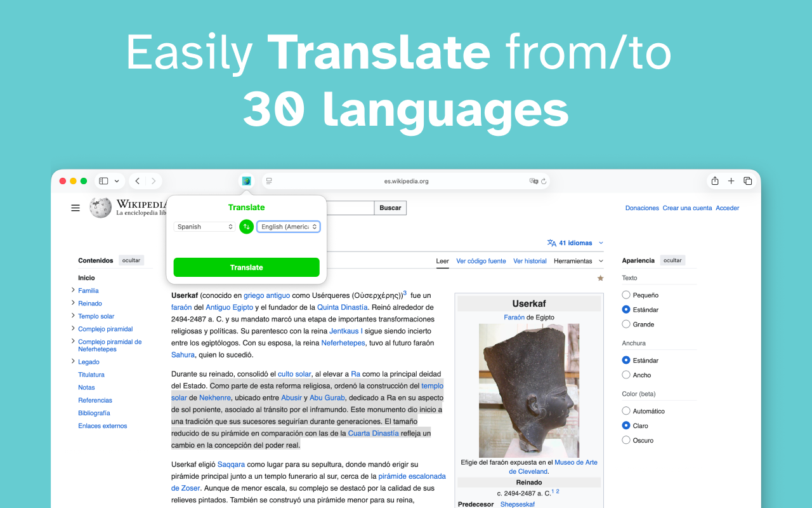Select the Oscuro color option
This screenshot has width=812, height=508.
[626, 440]
